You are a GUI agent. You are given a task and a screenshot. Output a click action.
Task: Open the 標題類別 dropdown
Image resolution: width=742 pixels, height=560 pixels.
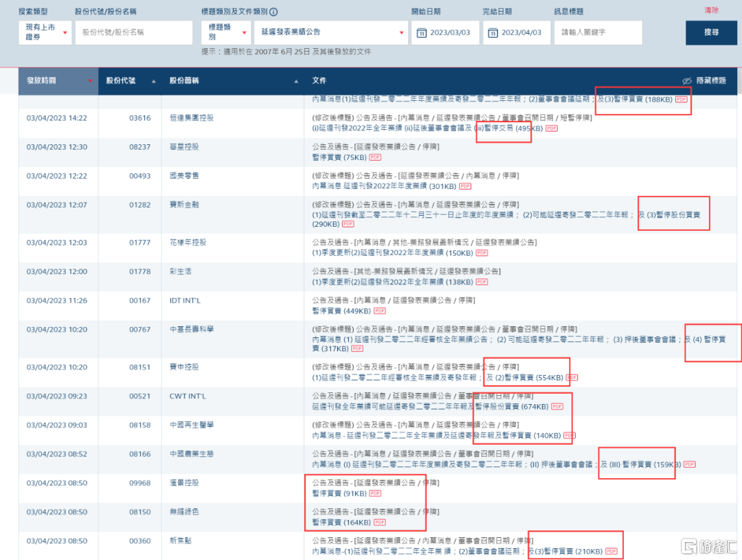[x=225, y=32]
